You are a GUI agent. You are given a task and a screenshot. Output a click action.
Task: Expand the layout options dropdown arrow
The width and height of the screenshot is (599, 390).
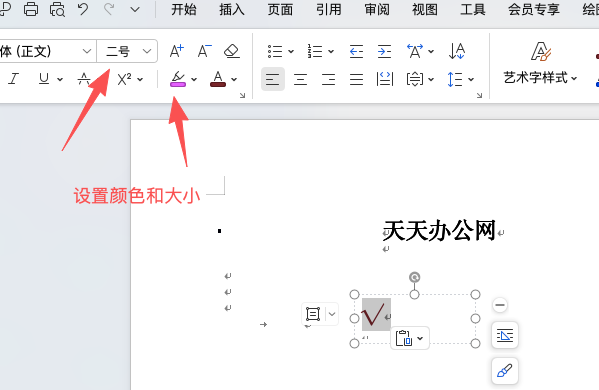pyautogui.click(x=332, y=314)
